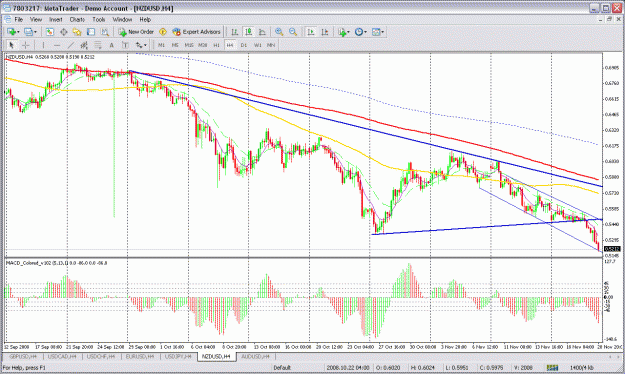The height and width of the screenshot is (374, 625).
Task: Expand the Profiles dropdown arrow
Action: (35, 32)
